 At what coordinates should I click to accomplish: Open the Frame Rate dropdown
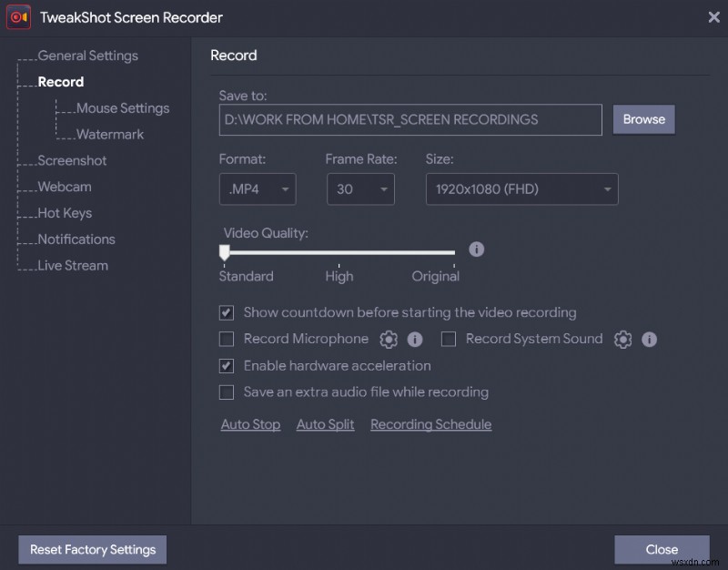point(360,189)
